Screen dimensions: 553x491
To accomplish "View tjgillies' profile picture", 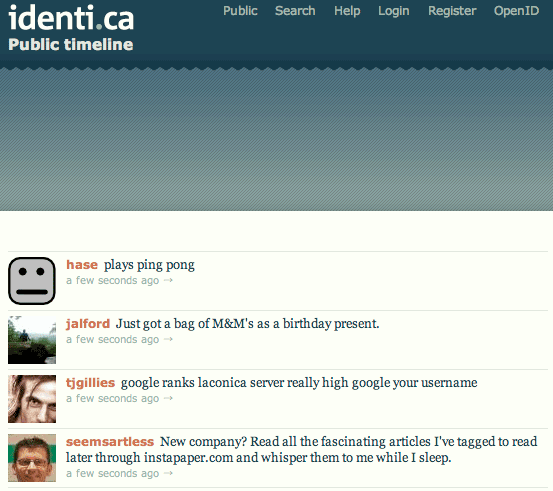I will pos(32,399).
